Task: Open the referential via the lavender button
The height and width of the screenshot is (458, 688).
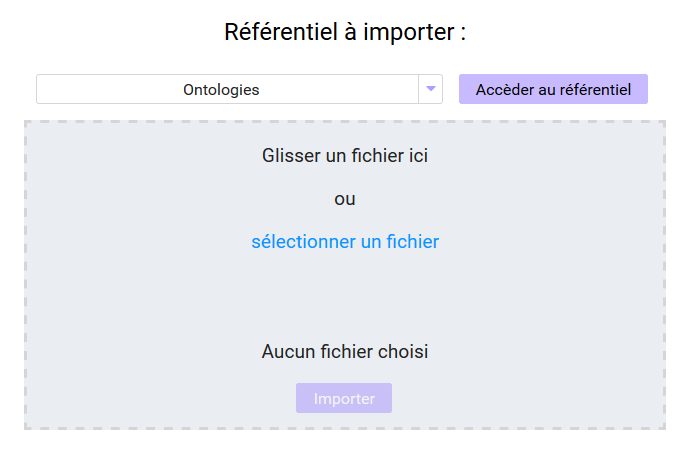Action: coord(553,89)
